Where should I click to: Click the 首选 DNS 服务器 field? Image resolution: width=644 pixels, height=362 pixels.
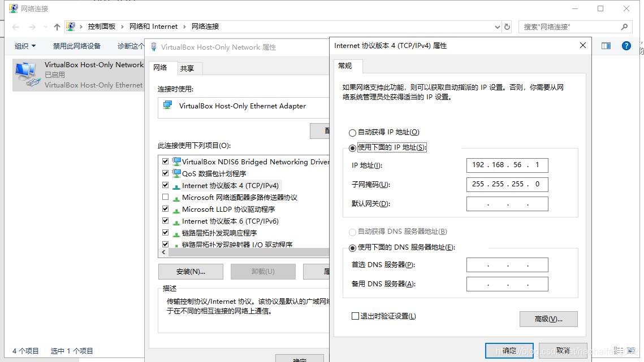(507, 265)
